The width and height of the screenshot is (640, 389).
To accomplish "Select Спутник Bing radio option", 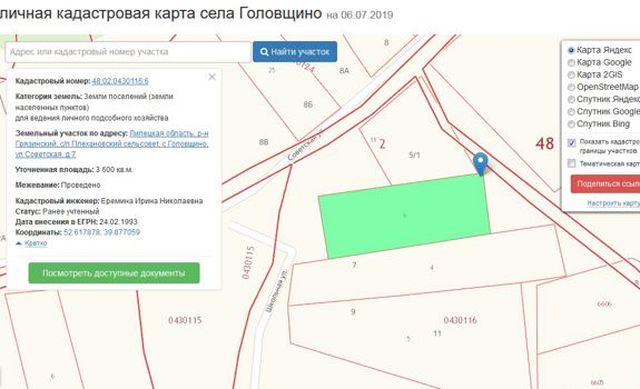I will click(x=571, y=124).
